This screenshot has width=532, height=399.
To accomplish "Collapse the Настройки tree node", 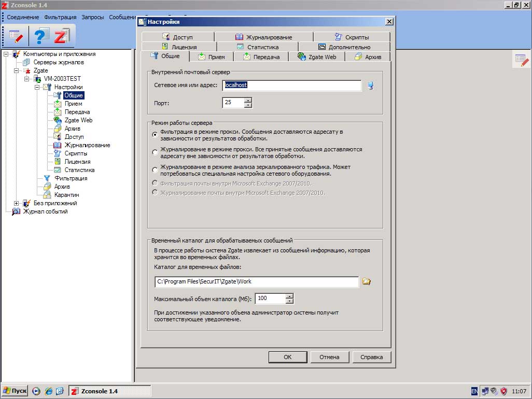I will [37, 87].
